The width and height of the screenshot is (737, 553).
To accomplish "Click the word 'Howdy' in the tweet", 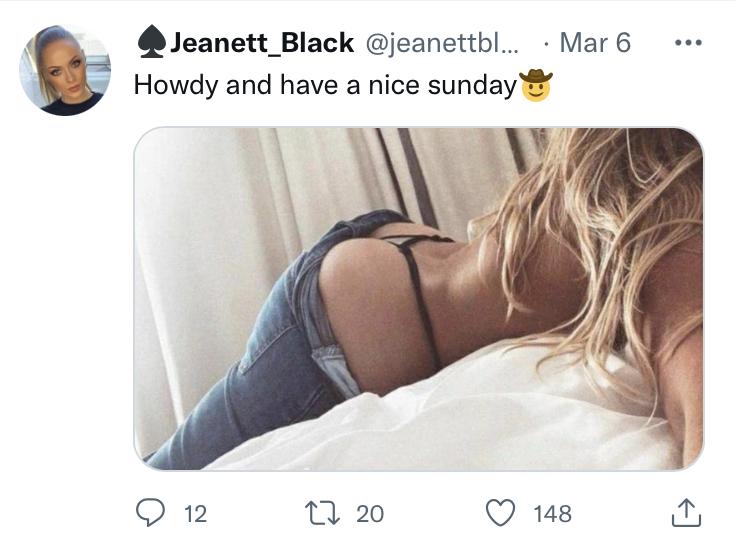I will pyautogui.click(x=176, y=86).
